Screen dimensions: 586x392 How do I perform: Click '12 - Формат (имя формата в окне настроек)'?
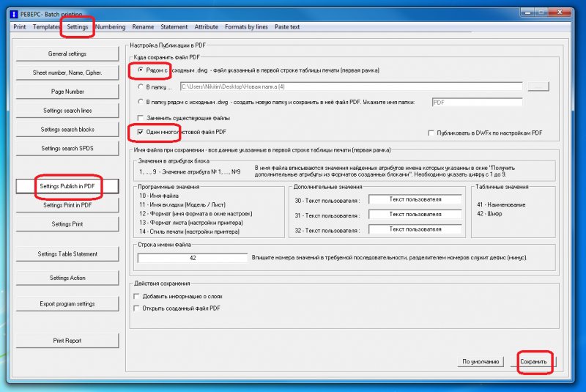point(196,214)
